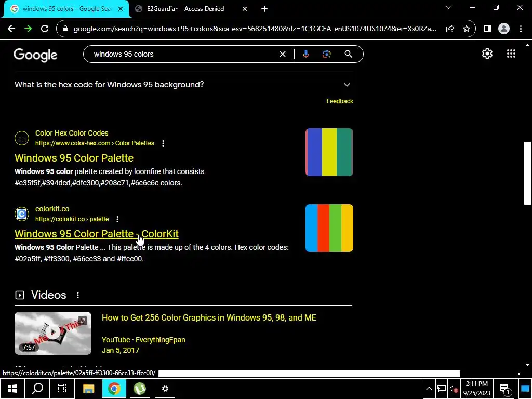Go forward with the green arrow
532x399 pixels.
(x=28, y=29)
